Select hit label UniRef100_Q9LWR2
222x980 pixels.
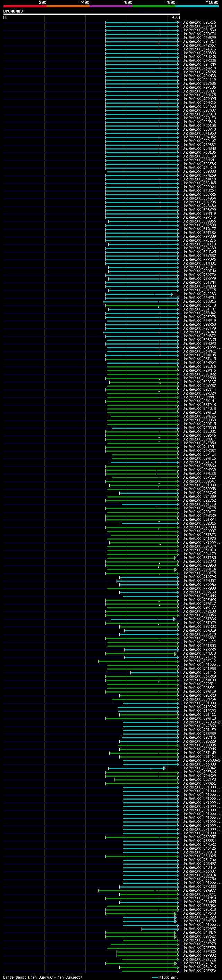click(199, 374)
